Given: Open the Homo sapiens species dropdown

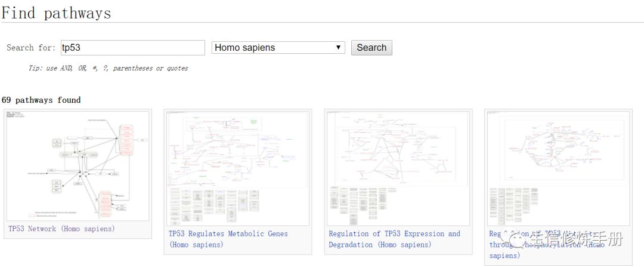Looking at the screenshot, I should [x=278, y=48].
